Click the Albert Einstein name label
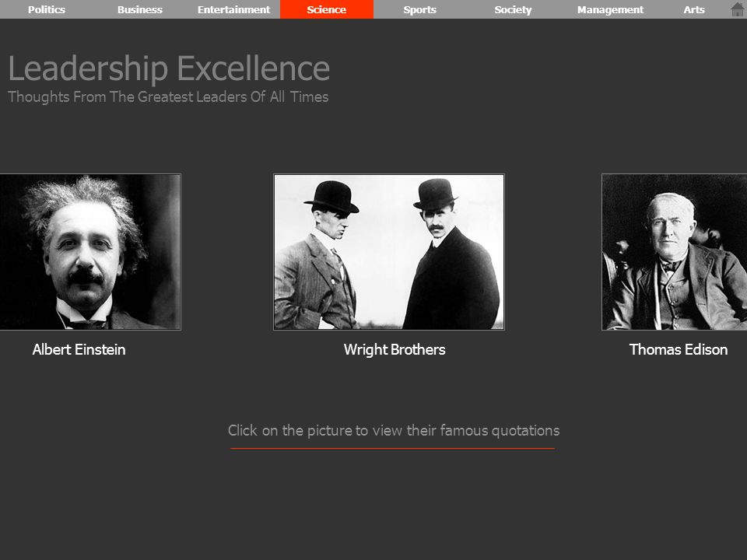Viewport: 747px width, 560px height. [79, 349]
